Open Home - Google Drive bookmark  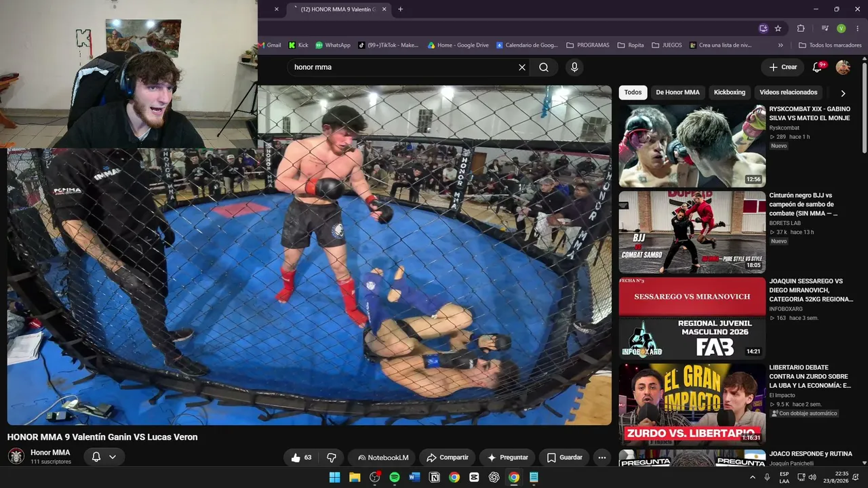(x=458, y=45)
